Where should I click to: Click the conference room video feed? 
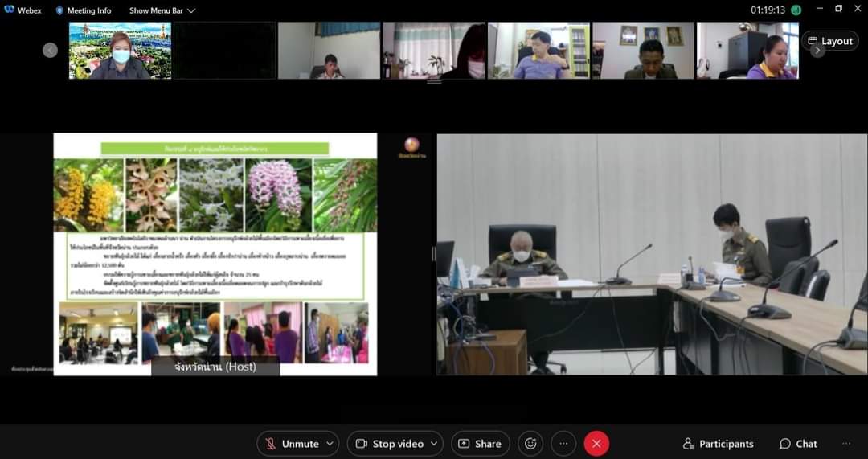pyautogui.click(x=652, y=254)
